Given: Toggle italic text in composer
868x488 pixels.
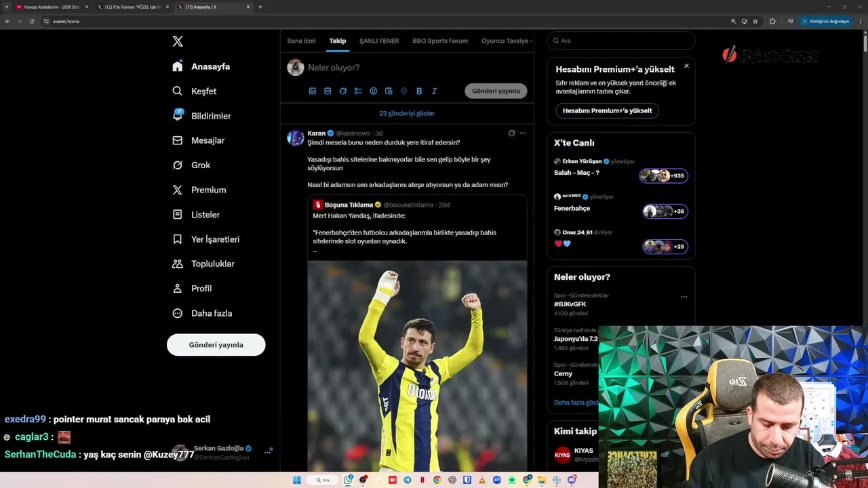Looking at the screenshot, I should [x=434, y=91].
